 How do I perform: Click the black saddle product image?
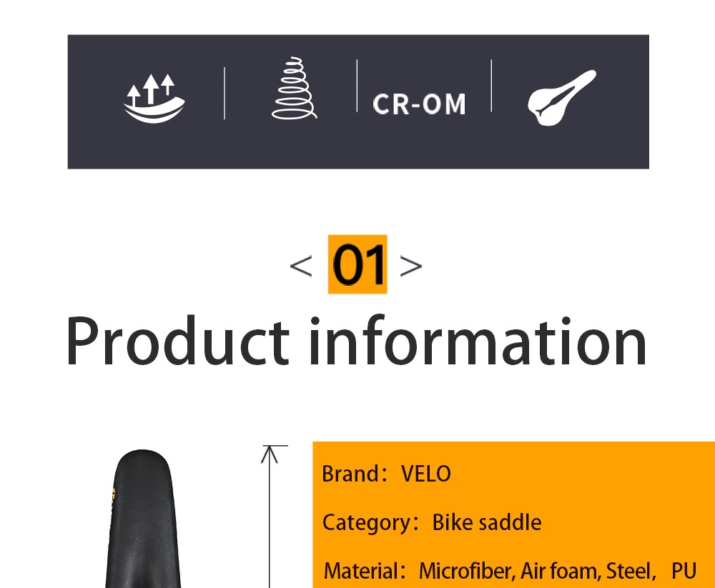(x=143, y=519)
